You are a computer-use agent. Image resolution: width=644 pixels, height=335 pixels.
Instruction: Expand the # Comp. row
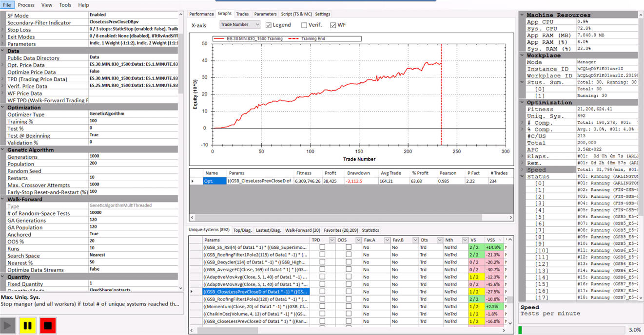[522, 123]
